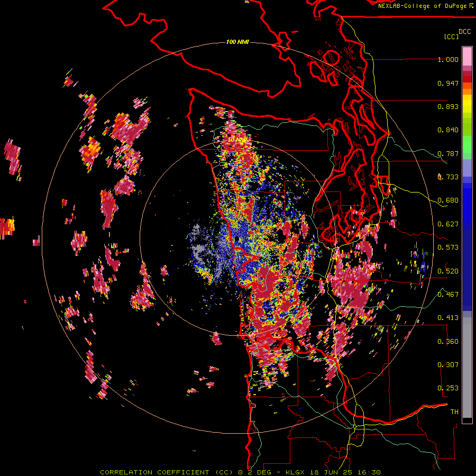Click the DCC legend heading

point(464,31)
